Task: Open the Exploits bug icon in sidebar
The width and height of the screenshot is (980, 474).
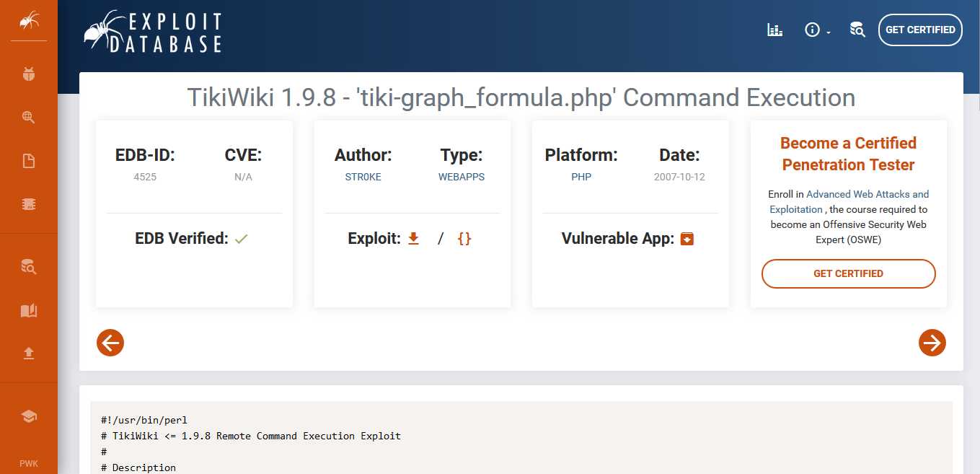Action: coord(29,74)
